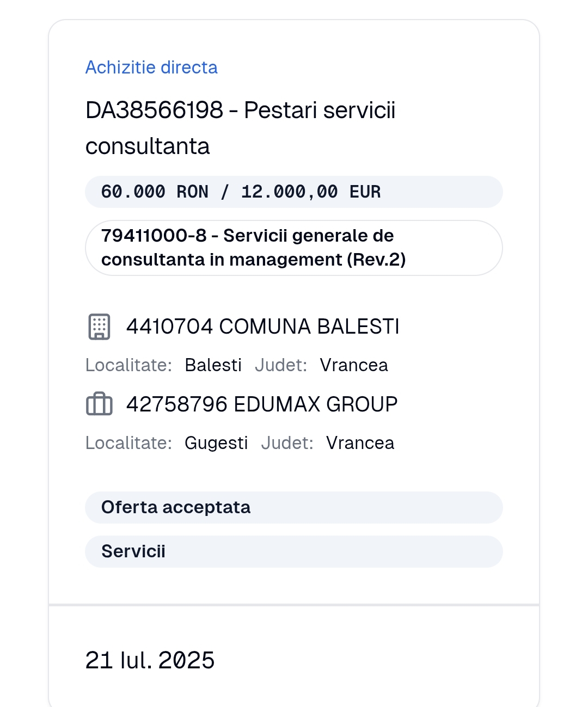Open contracting authority 4410704 COMUNA BALESTI
The image size is (588, 707).
click(263, 327)
